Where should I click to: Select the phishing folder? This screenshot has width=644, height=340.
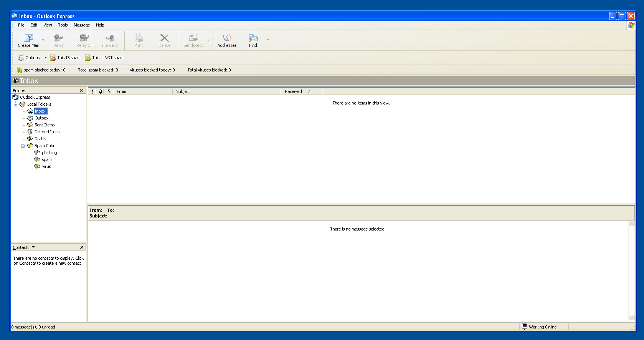(x=49, y=153)
